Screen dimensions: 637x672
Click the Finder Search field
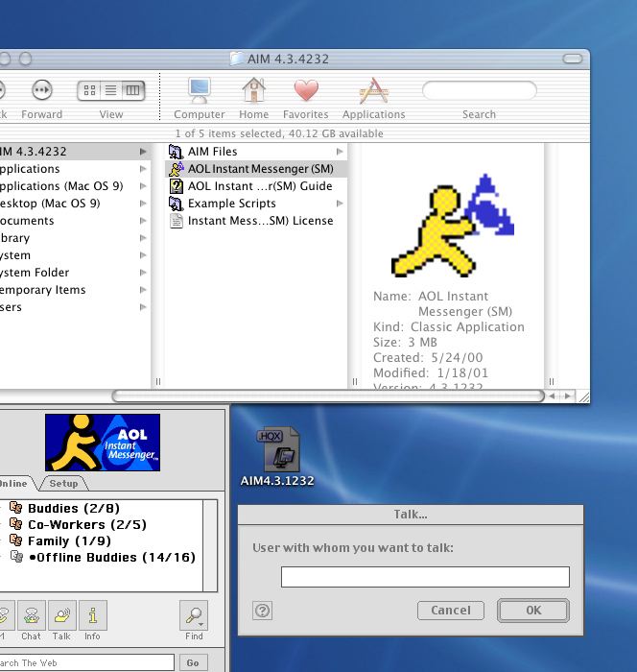point(479,90)
